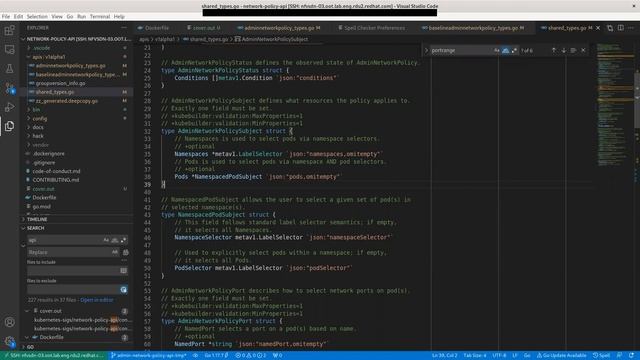
Task: Click Open in editor link
Action: tap(97, 300)
